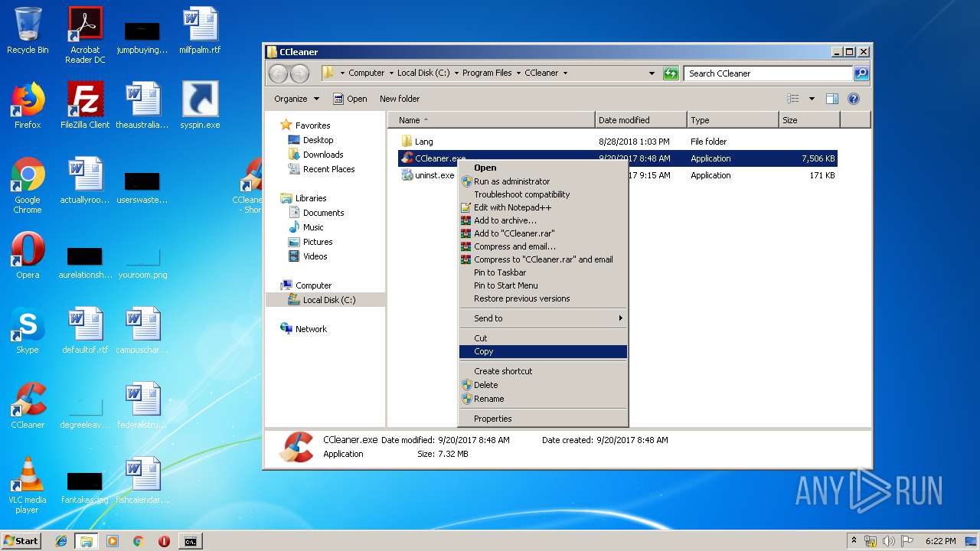980x551 pixels.
Task: Click the search magnifier icon
Action: pyautogui.click(x=861, y=73)
